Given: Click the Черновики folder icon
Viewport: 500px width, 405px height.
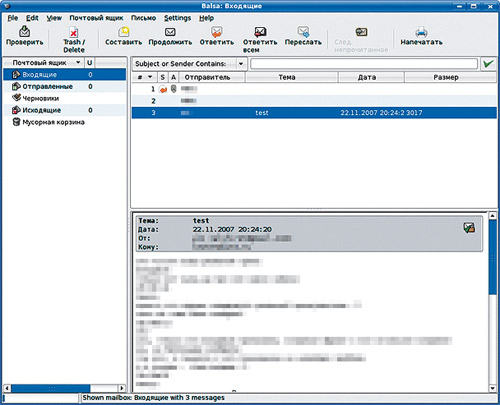Looking at the screenshot, I should pyautogui.click(x=16, y=98).
